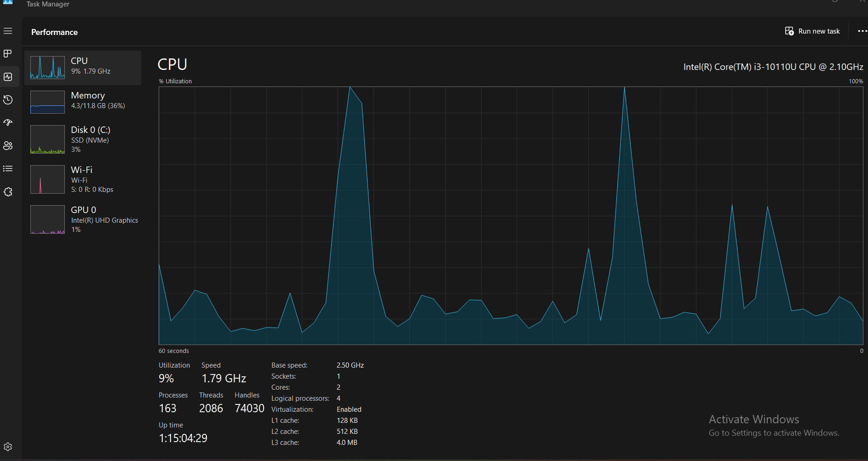Image resolution: width=868 pixels, height=461 pixels.
Task: Click the Wi-Fi mini graph thumbnail
Action: point(47,179)
